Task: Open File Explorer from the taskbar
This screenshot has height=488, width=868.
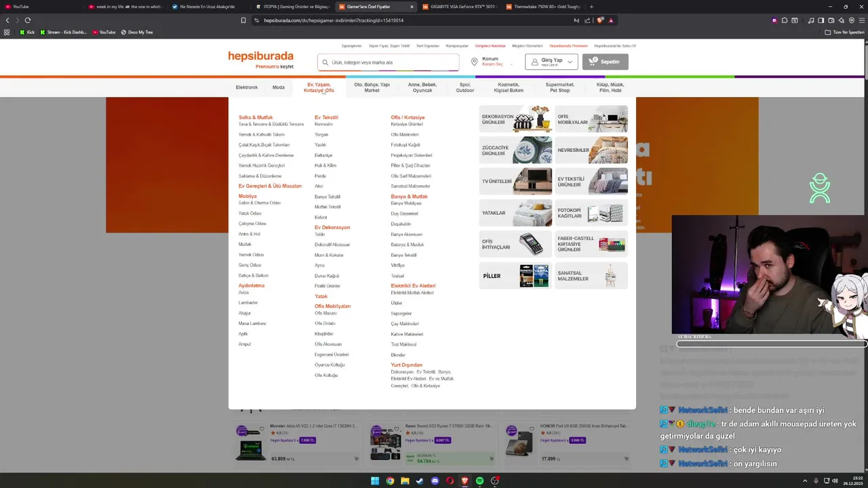Action: click(x=405, y=481)
